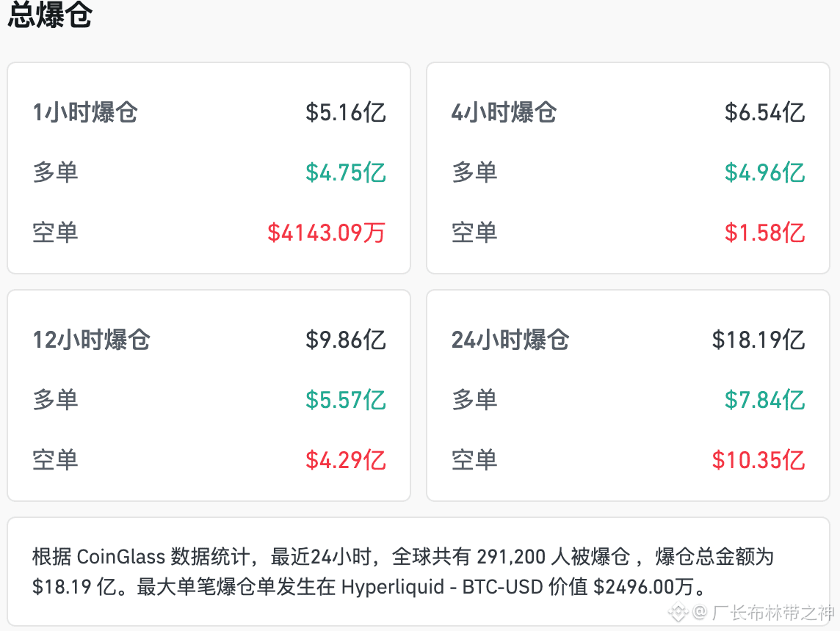This screenshot has width=840, height=631.
Task: Click the CoinGlass summary paragraph
Action: [x=403, y=572]
